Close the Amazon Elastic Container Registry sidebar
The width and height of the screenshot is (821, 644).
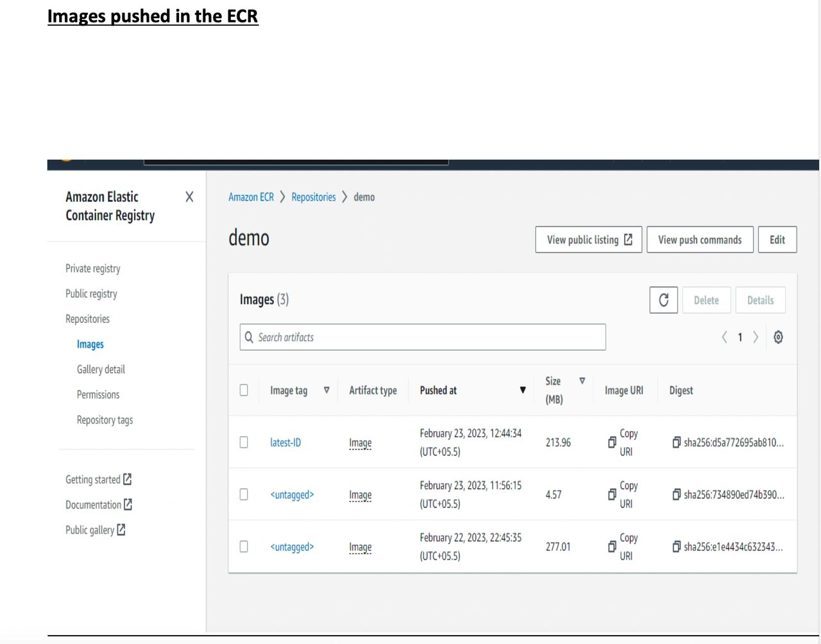189,197
